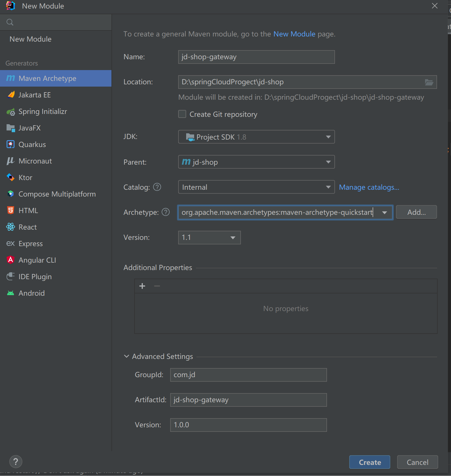Click the HTML generator icon
451x476 pixels.
pyautogui.click(x=11, y=211)
